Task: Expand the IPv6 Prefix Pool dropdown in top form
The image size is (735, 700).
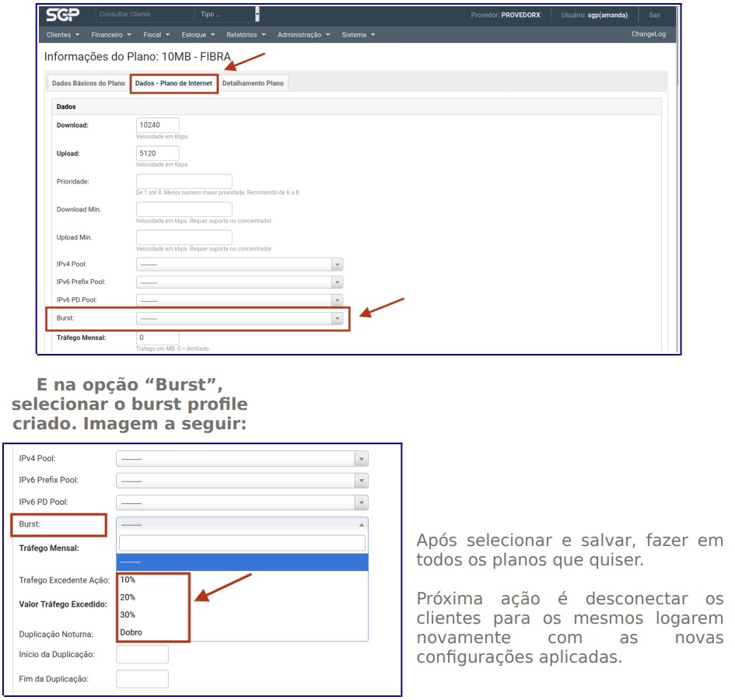Action: [x=239, y=282]
